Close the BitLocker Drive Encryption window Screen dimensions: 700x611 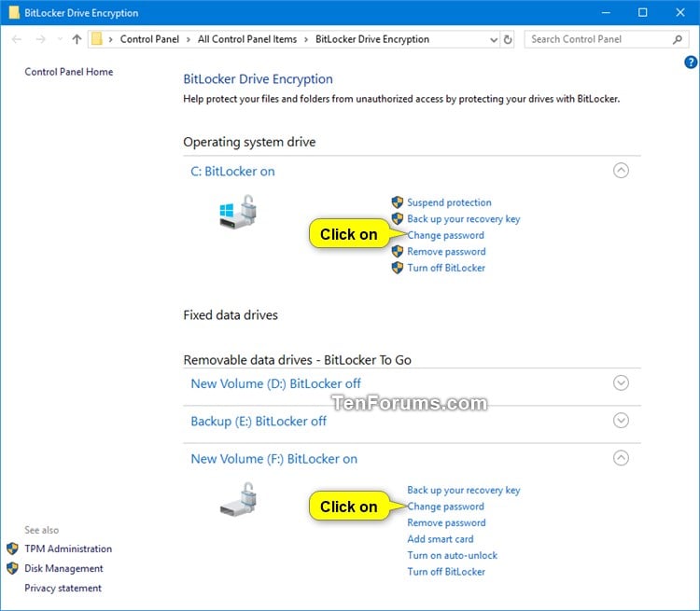point(679,12)
